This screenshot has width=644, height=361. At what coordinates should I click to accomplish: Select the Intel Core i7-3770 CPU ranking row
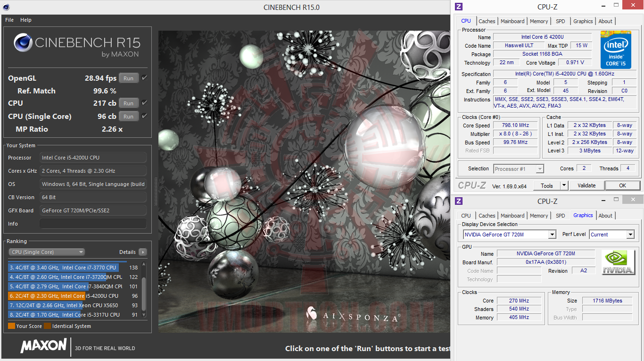[x=74, y=268]
